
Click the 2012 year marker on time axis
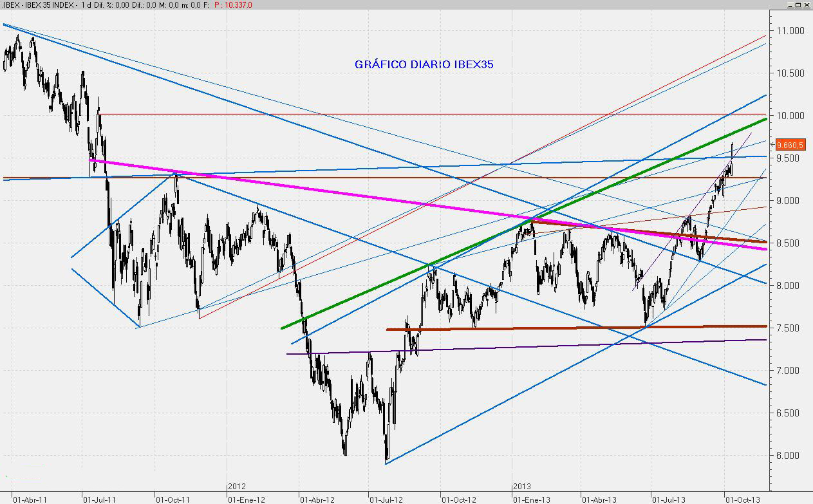click(238, 487)
